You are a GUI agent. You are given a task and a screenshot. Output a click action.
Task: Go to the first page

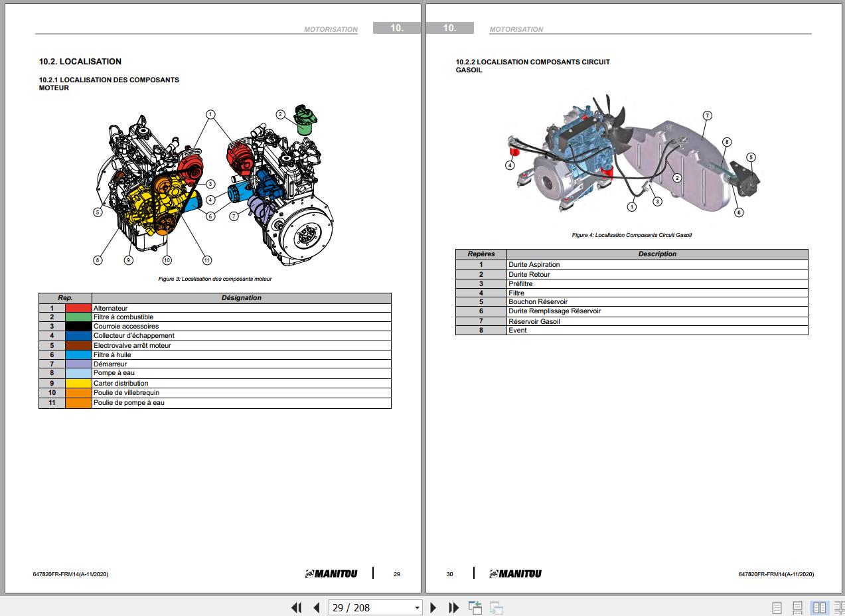coord(297,607)
